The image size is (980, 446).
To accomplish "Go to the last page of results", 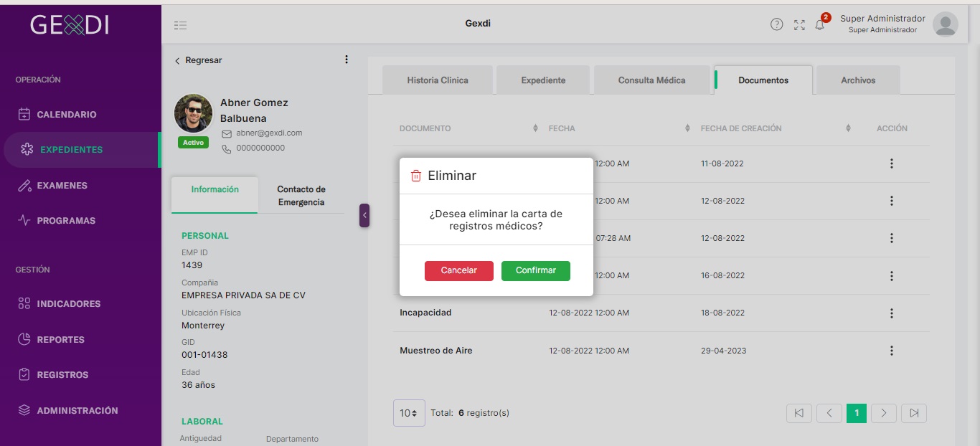I will (914, 413).
